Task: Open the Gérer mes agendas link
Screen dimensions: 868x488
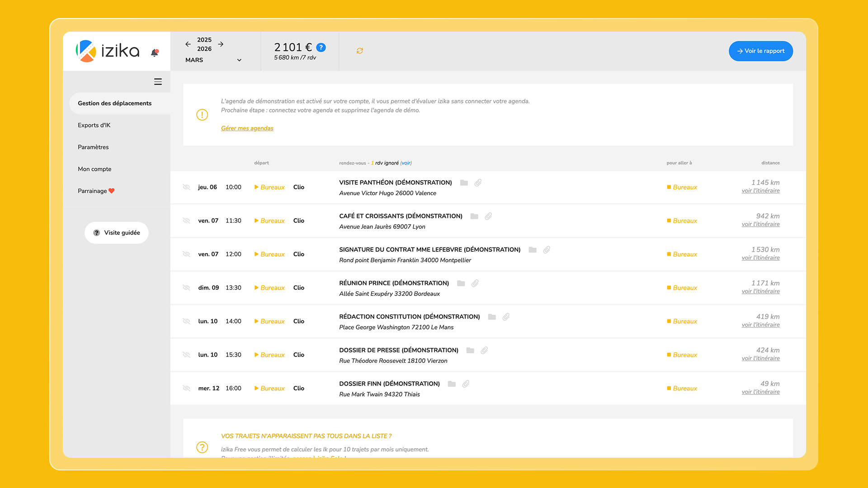Action: 247,128
